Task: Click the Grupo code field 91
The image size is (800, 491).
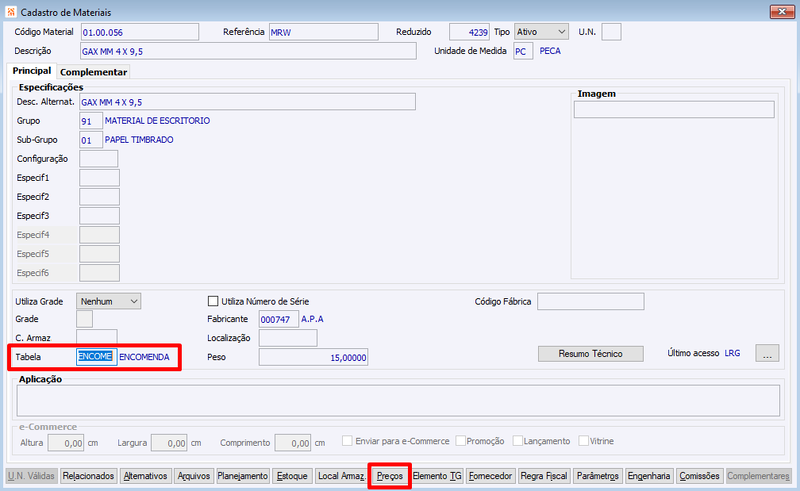Action: (x=91, y=121)
